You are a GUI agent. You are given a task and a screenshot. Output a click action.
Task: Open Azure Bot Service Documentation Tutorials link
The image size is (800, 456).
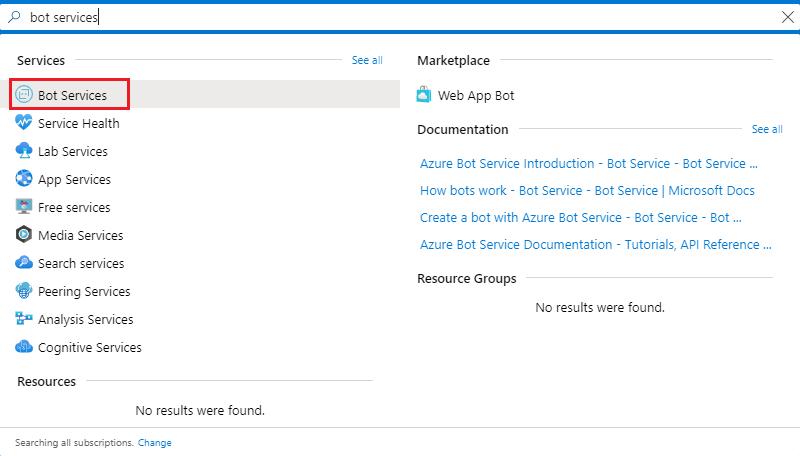click(595, 244)
